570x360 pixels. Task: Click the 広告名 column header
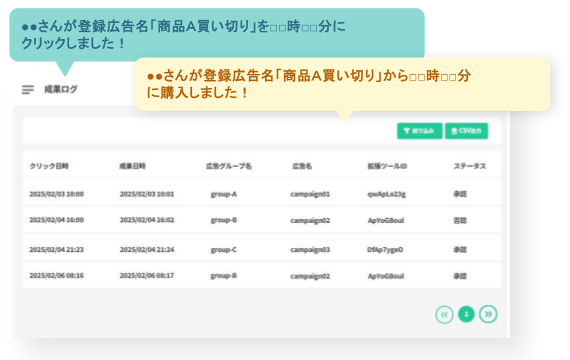point(302,166)
